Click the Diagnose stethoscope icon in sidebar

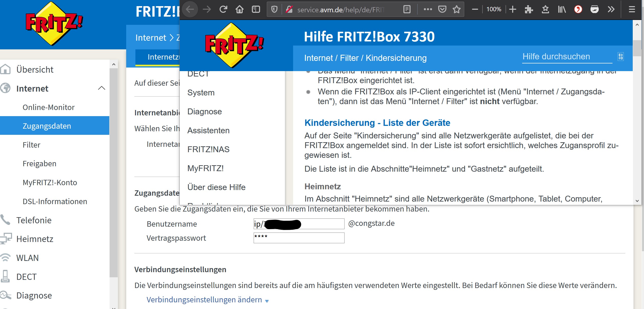click(x=6, y=295)
